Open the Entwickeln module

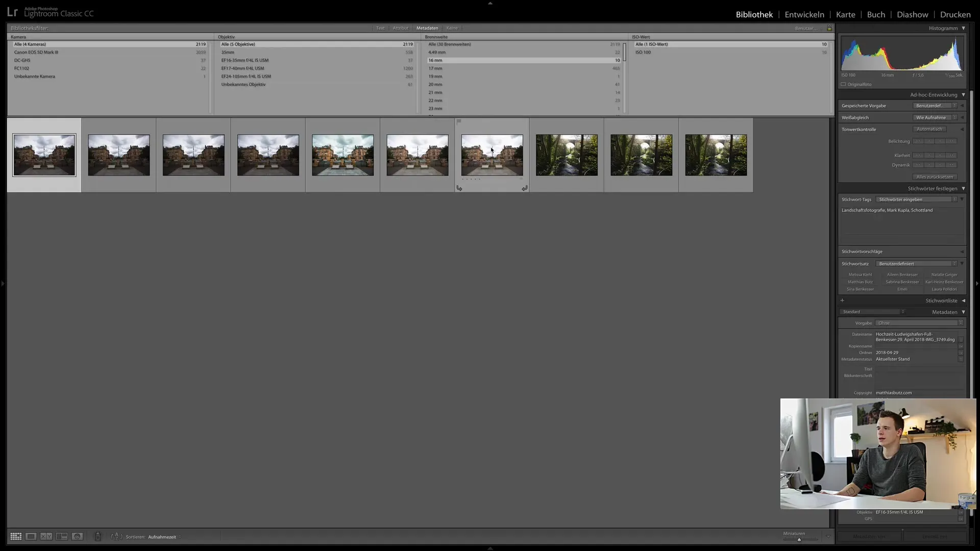click(x=804, y=15)
